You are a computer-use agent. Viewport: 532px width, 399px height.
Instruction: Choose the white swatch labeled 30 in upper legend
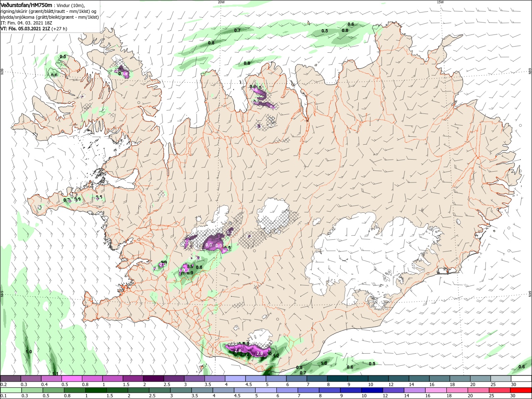(x=521, y=379)
